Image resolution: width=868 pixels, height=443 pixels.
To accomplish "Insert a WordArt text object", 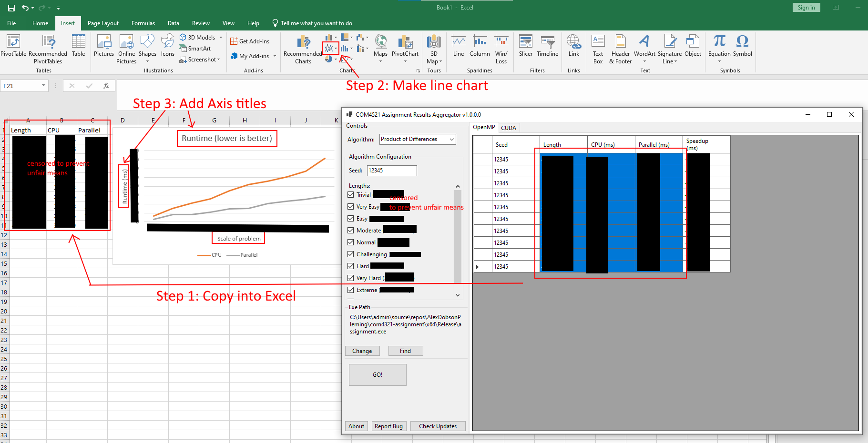I will 644,42.
